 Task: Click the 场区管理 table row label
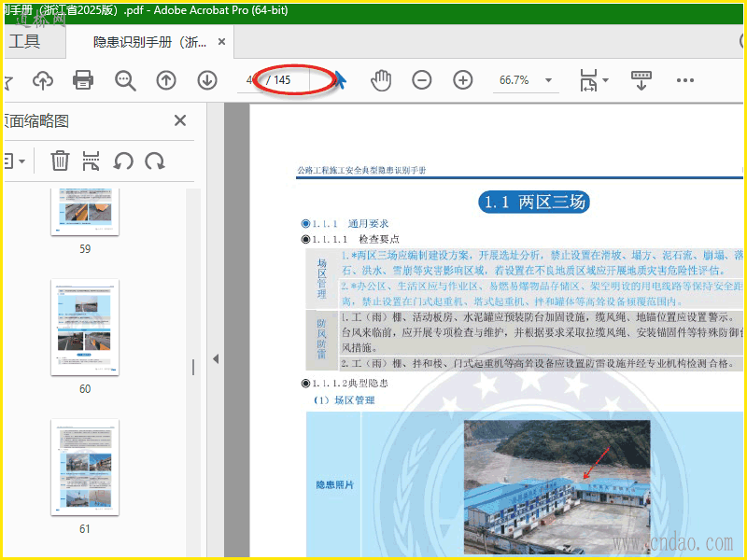[x=322, y=278]
